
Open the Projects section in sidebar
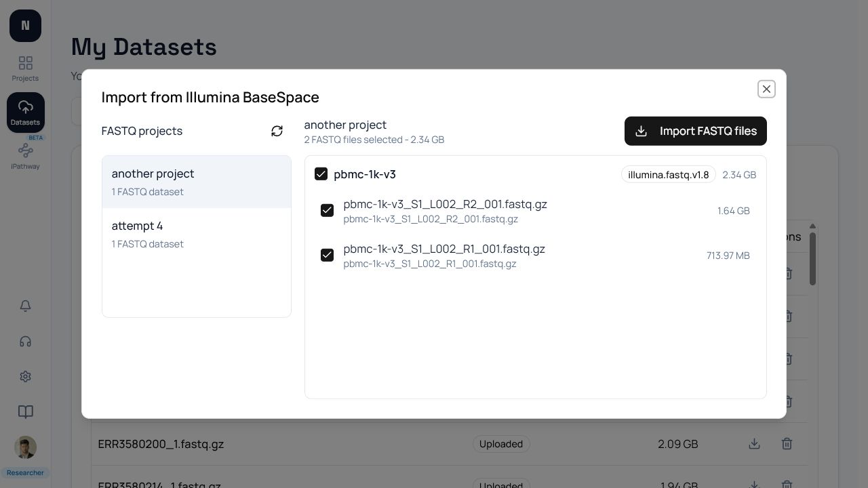click(x=25, y=69)
